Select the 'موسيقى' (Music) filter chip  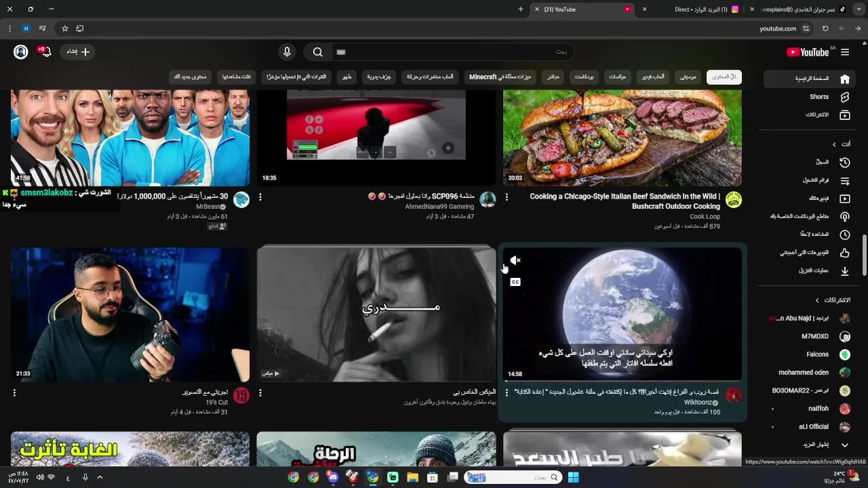[688, 77]
